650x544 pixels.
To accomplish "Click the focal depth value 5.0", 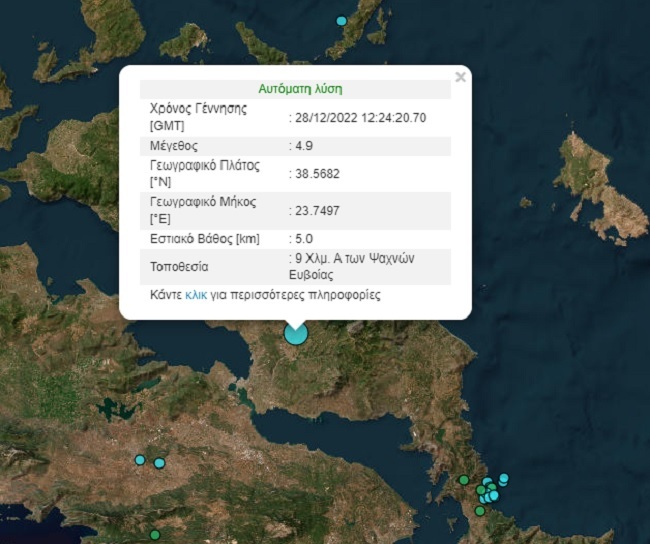I will [x=304, y=238].
